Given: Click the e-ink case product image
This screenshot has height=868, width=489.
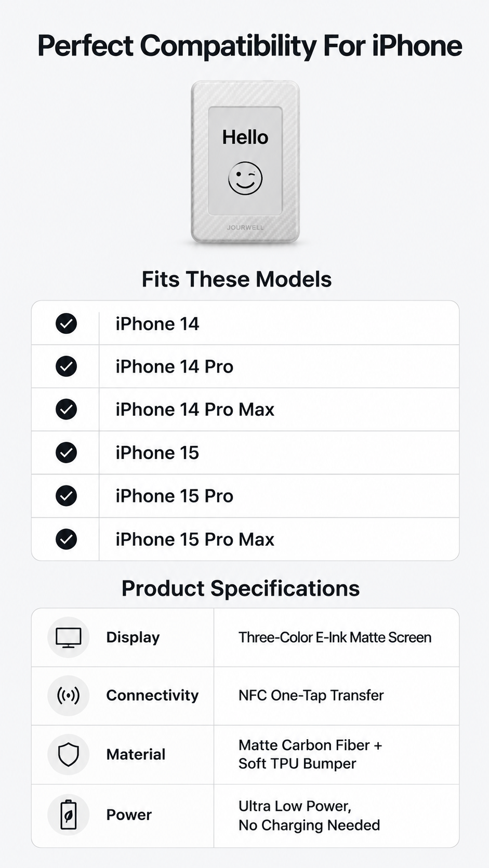Looking at the screenshot, I should click(245, 162).
